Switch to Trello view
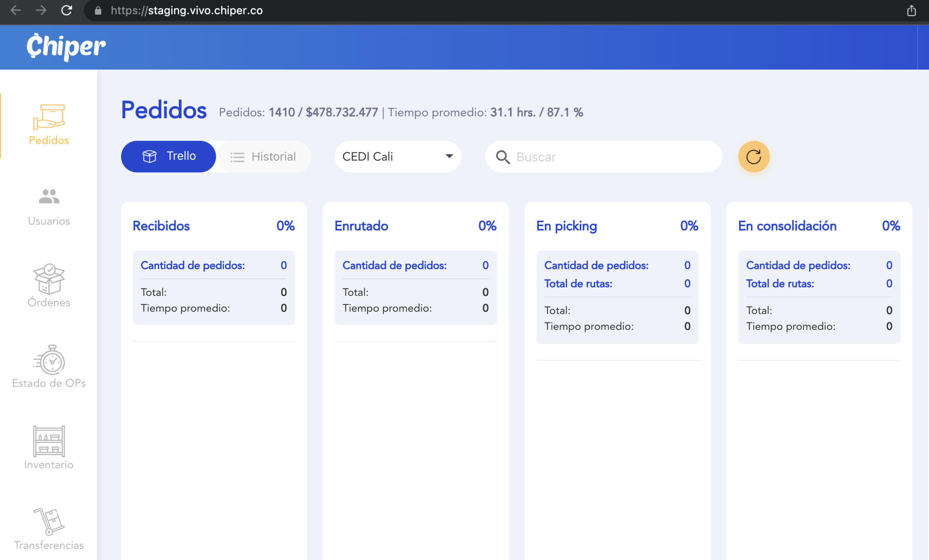This screenshot has width=929, height=560. pyautogui.click(x=168, y=156)
